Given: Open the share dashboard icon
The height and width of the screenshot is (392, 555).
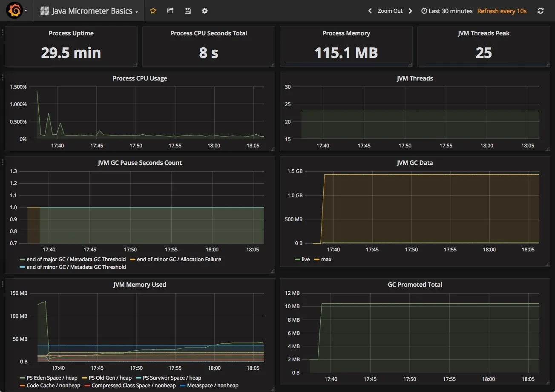Looking at the screenshot, I should 170,11.
